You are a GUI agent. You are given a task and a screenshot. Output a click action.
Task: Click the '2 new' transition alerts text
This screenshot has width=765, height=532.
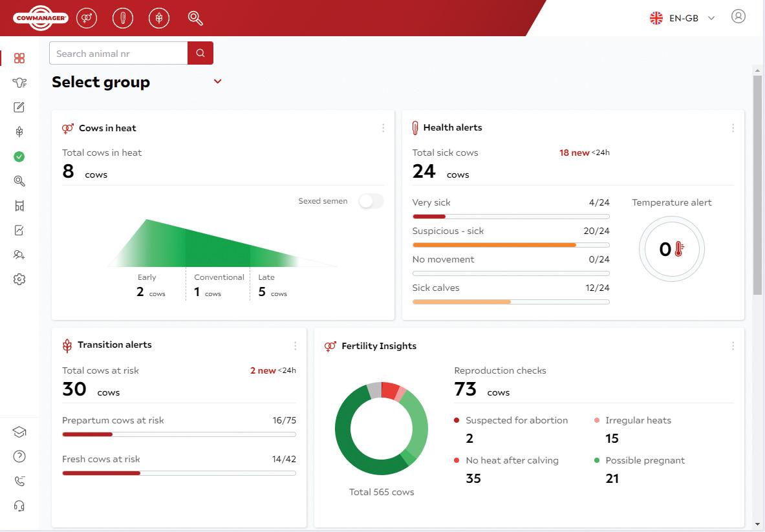tap(263, 370)
